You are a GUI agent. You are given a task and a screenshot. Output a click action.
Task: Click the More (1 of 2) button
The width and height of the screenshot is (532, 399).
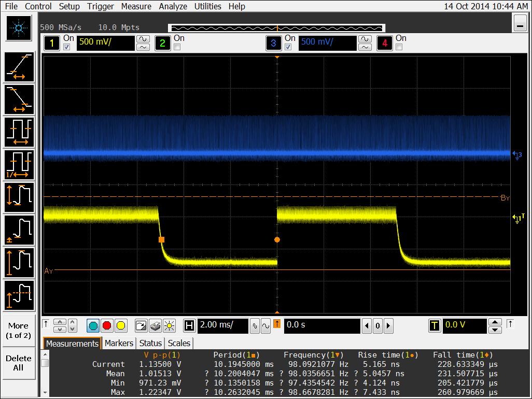19,330
